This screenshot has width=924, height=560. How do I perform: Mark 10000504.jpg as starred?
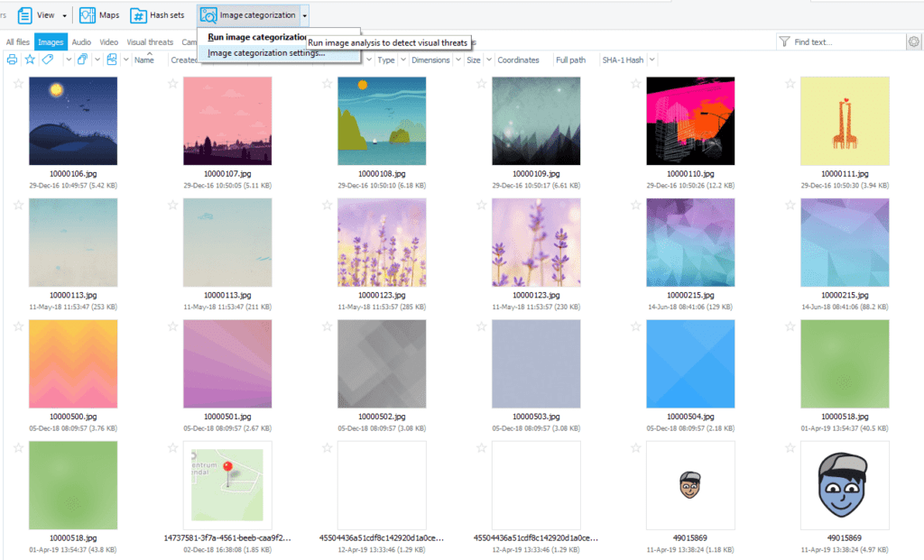(x=636, y=326)
